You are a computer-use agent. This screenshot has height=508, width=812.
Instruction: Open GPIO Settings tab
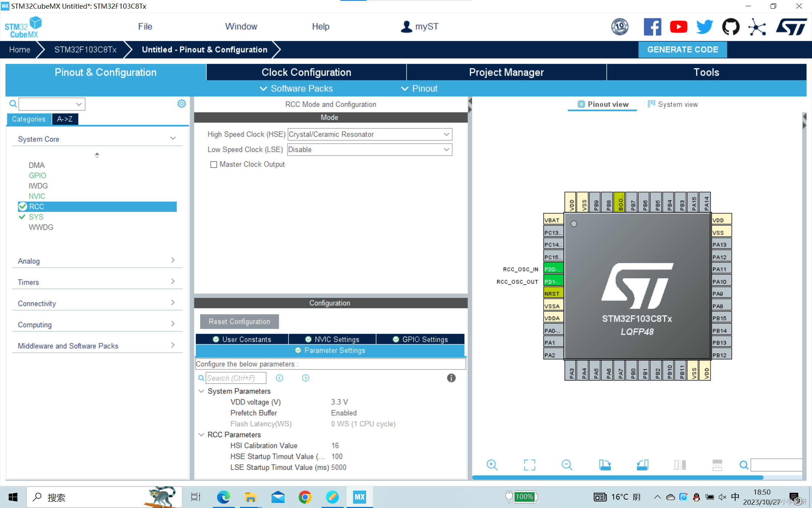click(x=420, y=339)
